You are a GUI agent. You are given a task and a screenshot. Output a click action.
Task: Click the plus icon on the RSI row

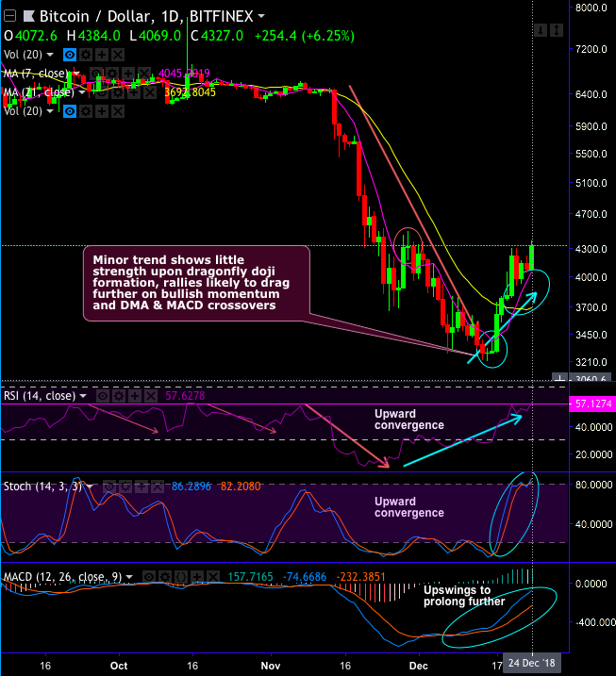[x=135, y=396]
